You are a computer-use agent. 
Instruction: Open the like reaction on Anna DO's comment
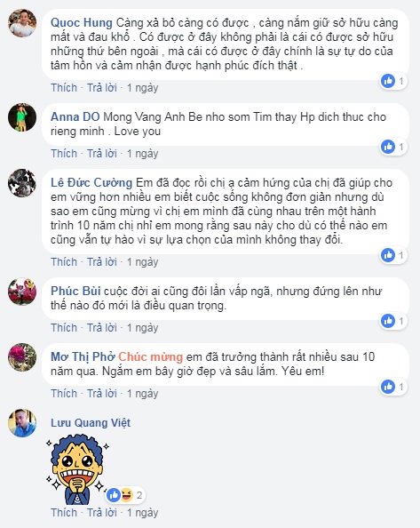tap(393, 147)
